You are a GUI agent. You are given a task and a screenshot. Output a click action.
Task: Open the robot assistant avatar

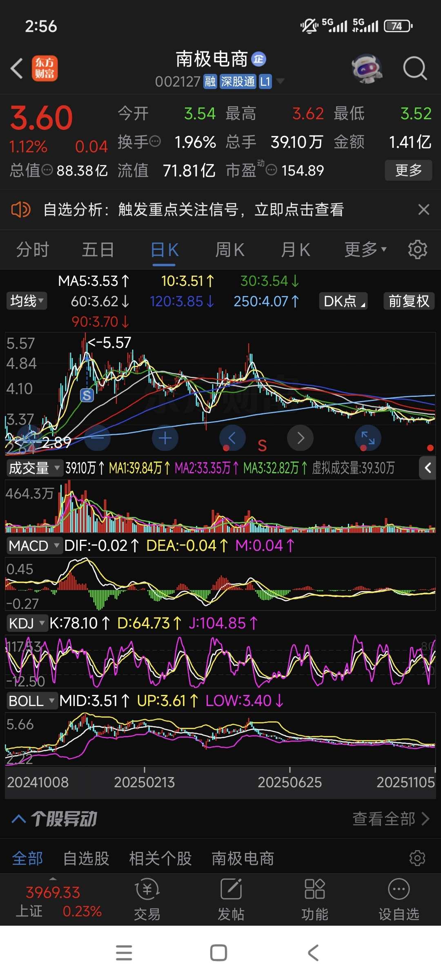pyautogui.click(x=367, y=68)
